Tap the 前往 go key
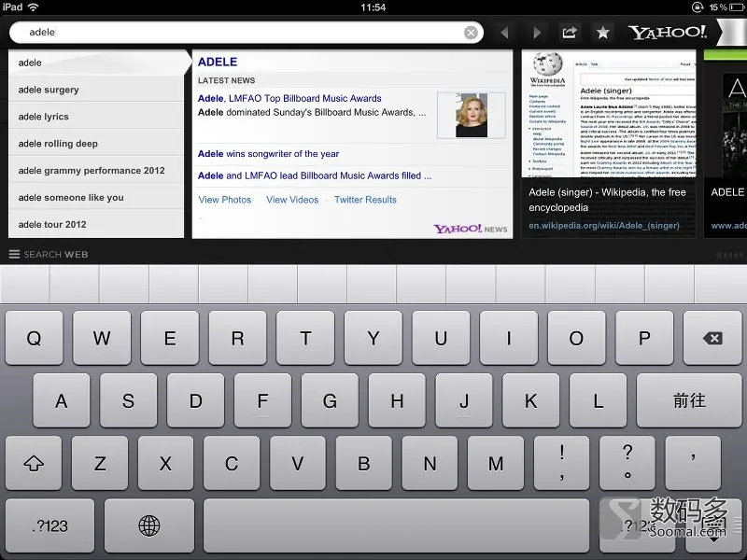Image resolution: width=747 pixels, height=560 pixels. tap(689, 400)
